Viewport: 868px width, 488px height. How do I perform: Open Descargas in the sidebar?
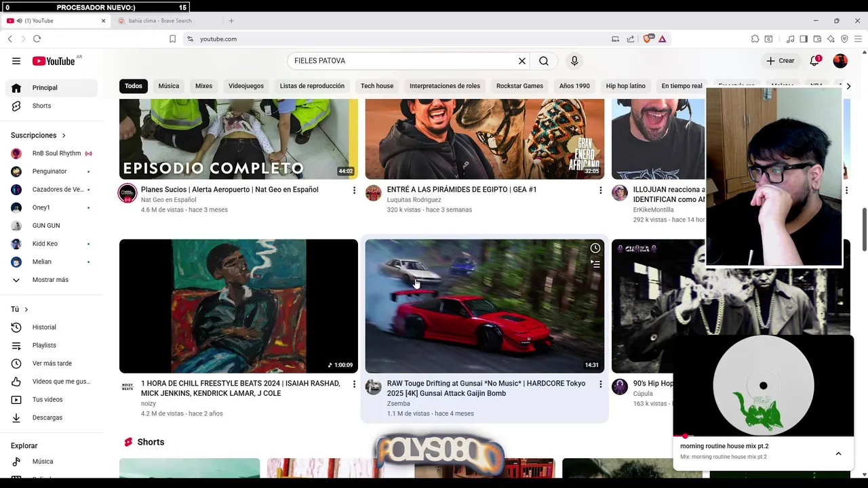pyautogui.click(x=52, y=418)
